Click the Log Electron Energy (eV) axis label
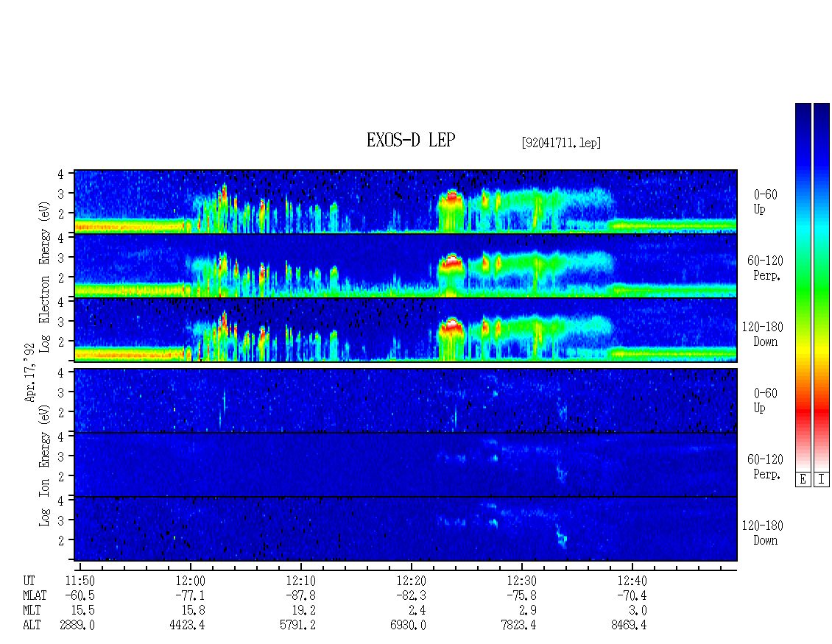 click(44, 277)
